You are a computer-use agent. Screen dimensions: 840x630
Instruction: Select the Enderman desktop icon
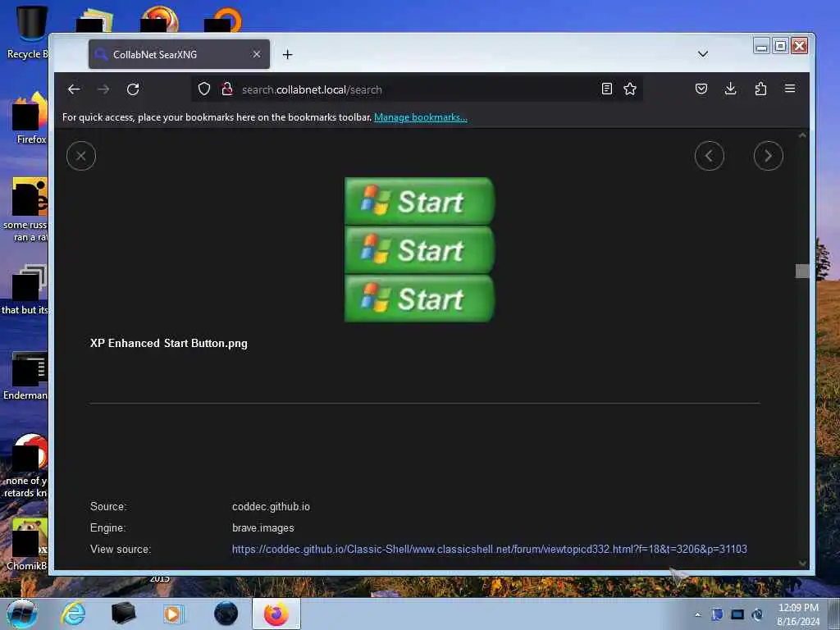(25, 375)
